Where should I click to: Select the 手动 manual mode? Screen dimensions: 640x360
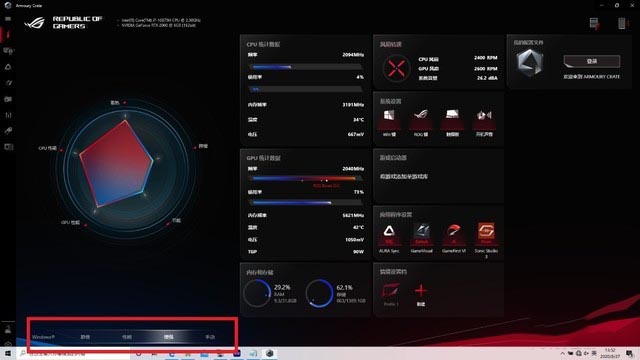tap(210, 337)
